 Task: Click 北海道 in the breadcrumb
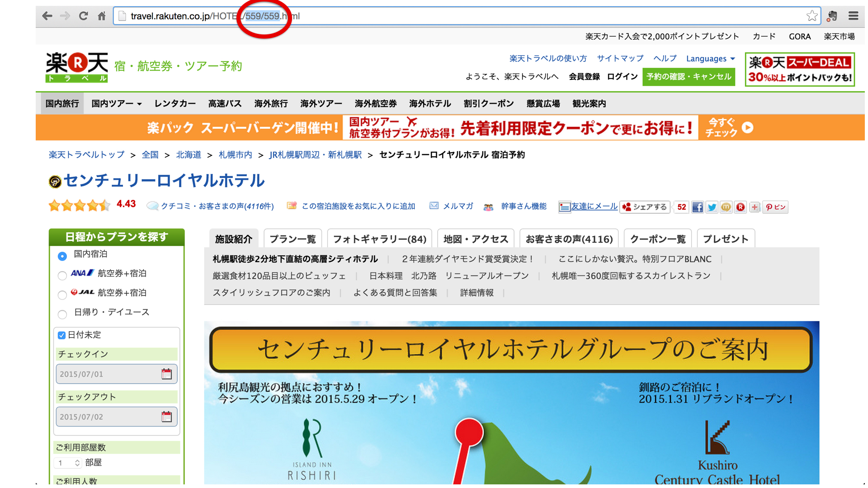tap(189, 155)
